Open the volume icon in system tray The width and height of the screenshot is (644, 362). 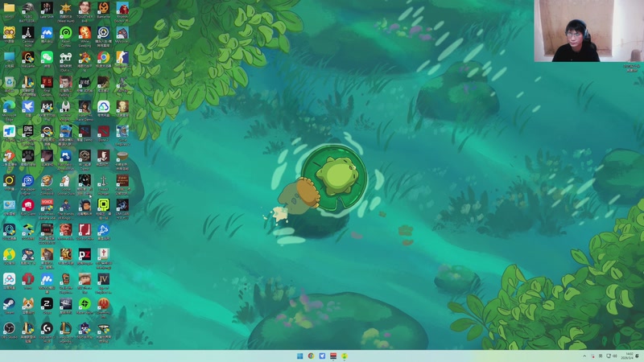tap(615, 356)
